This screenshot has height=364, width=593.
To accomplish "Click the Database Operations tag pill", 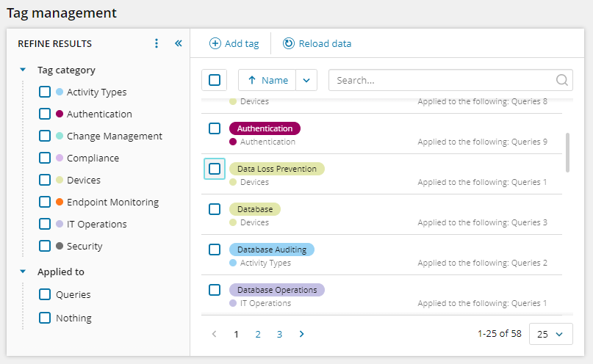I will [277, 290].
